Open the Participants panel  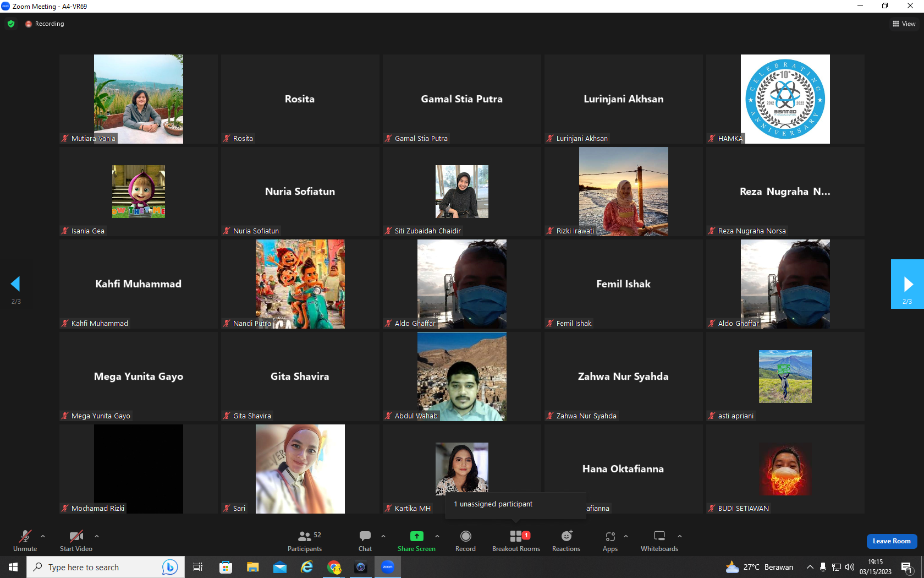pyautogui.click(x=305, y=541)
